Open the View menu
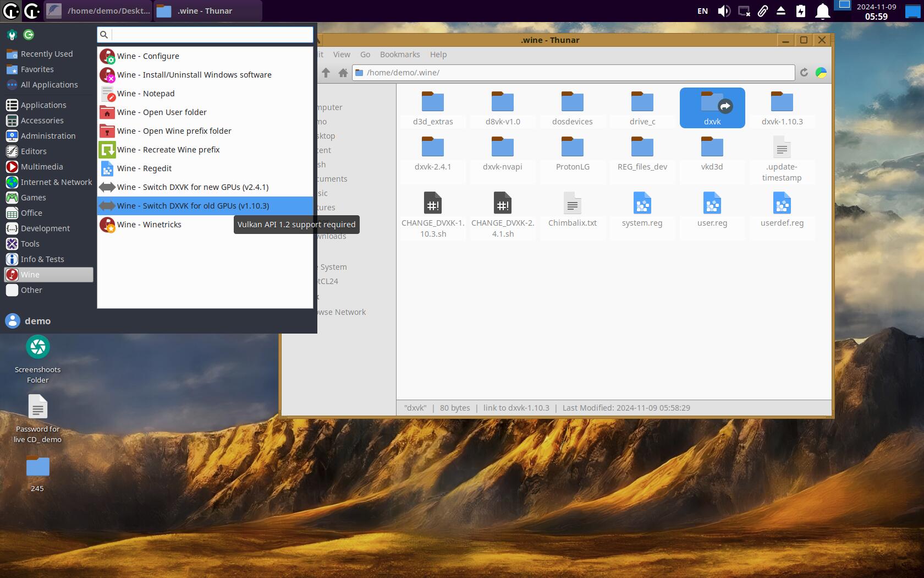 [x=342, y=54]
